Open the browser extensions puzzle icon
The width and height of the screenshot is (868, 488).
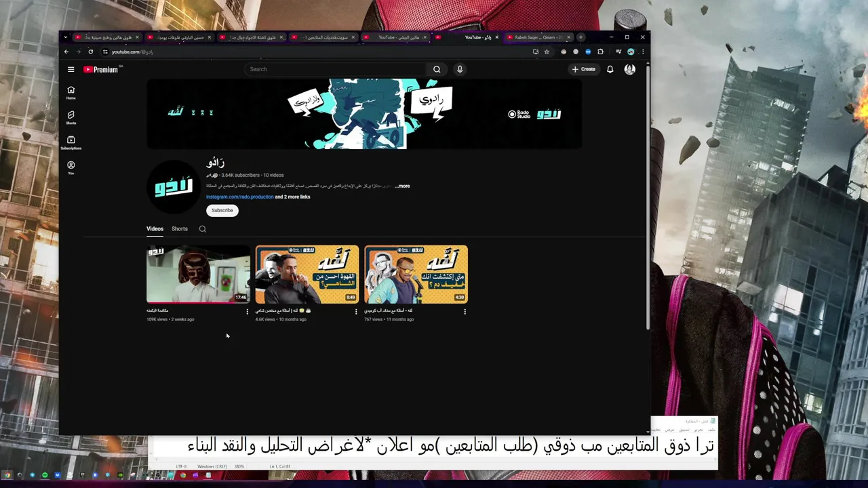click(600, 52)
